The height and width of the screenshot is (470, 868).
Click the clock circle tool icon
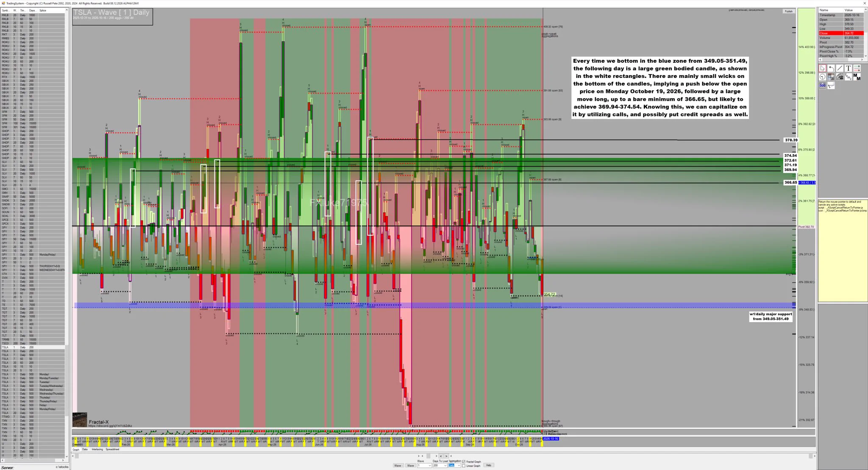(822, 77)
